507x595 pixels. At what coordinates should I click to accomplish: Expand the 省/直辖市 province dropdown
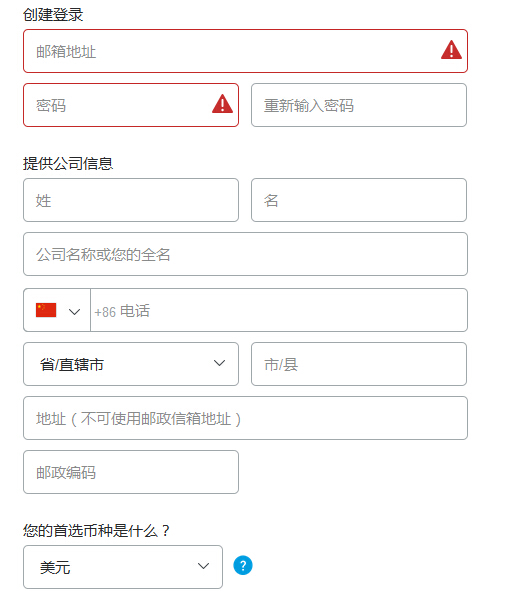pyautogui.click(x=131, y=364)
